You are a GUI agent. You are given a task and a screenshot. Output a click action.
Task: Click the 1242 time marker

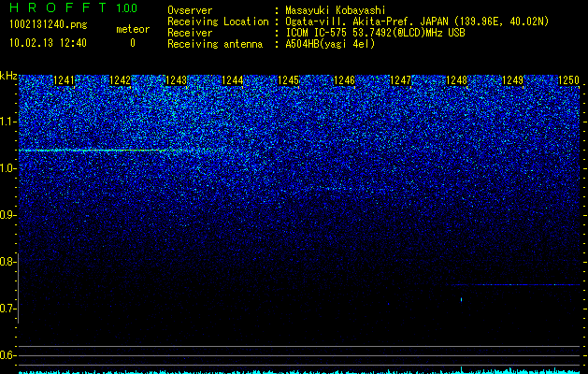click(x=120, y=80)
